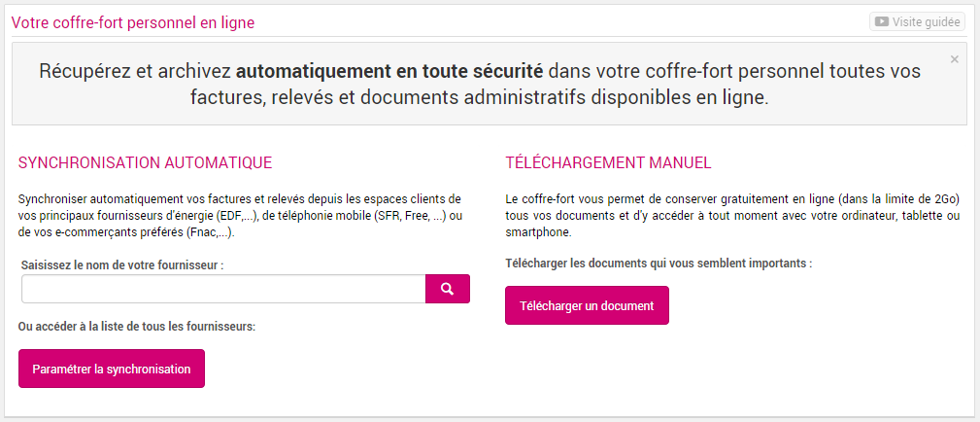Click the grey banner text starting Récupérez et archivez

[480, 84]
